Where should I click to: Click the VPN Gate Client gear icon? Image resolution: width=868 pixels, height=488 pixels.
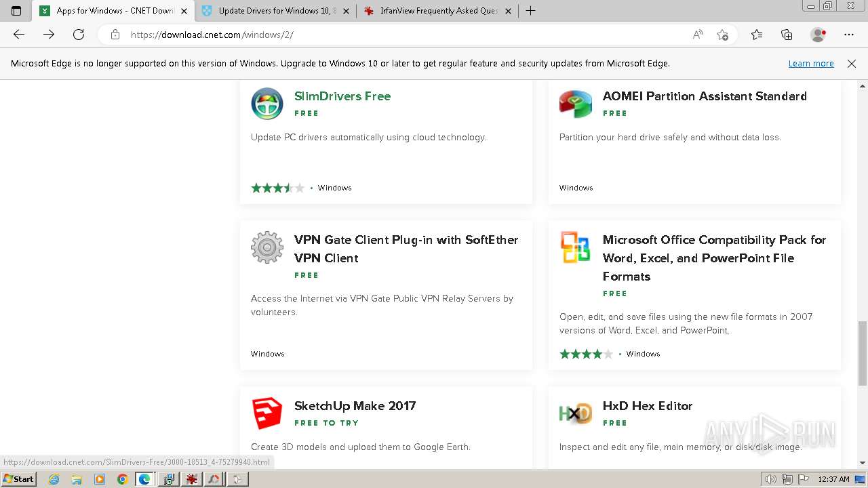267,247
